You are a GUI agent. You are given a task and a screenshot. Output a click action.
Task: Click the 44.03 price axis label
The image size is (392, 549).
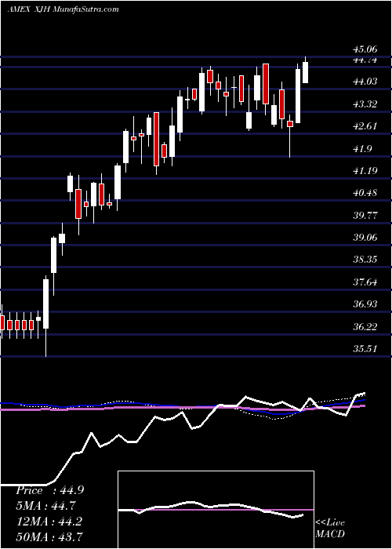[365, 82]
